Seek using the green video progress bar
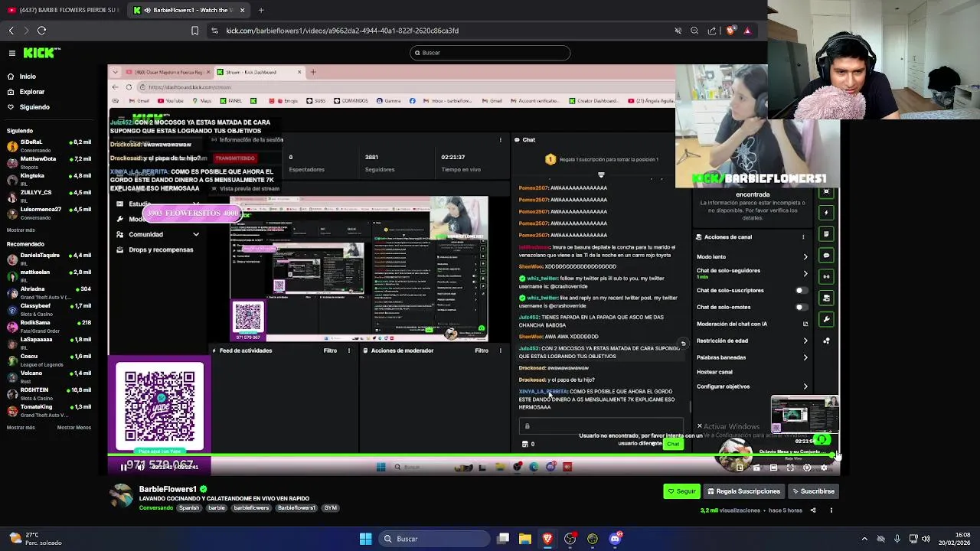This screenshot has height=551, width=980. pos(472,457)
